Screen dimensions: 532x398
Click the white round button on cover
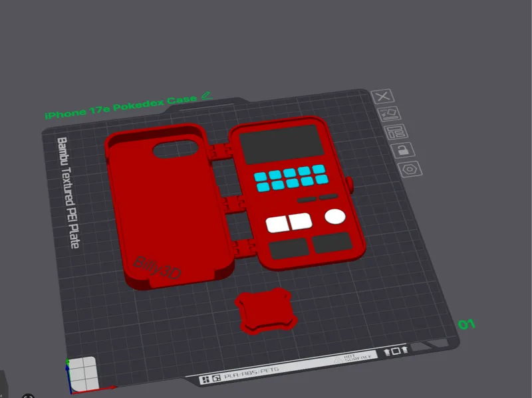[x=335, y=217]
